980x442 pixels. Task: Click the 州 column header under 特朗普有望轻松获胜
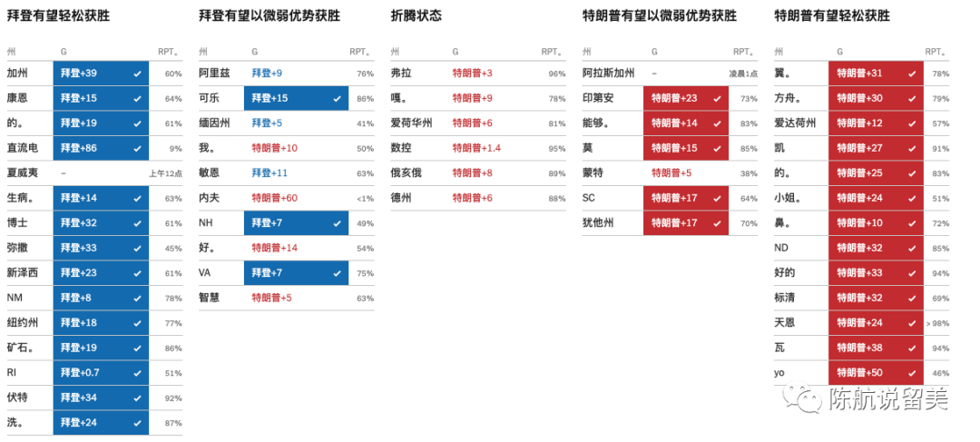pos(778,52)
